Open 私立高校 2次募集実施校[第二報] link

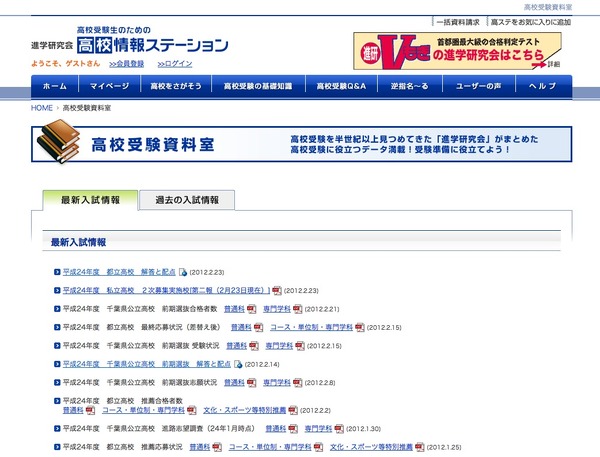click(166, 291)
